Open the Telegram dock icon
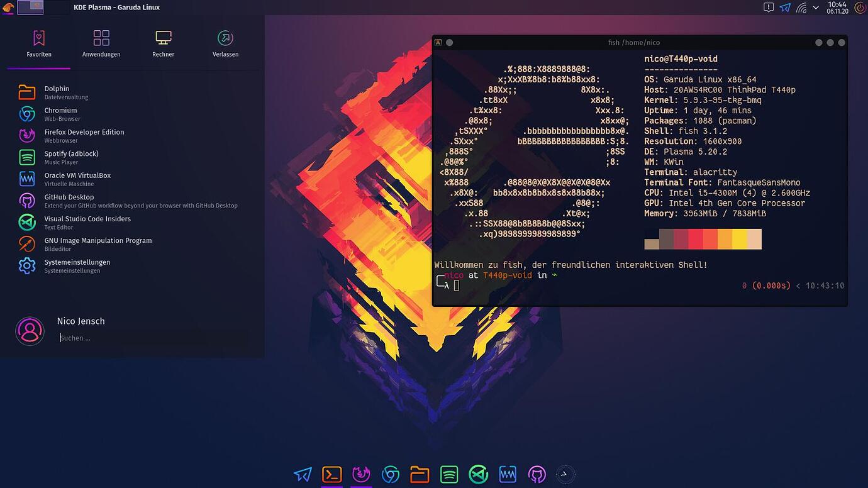 click(303, 474)
